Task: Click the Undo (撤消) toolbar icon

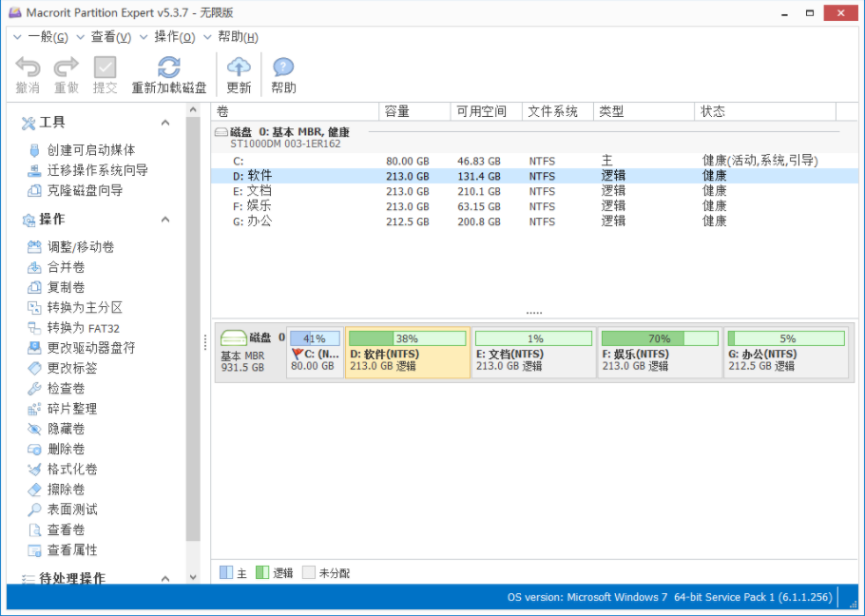Action: coord(28,67)
